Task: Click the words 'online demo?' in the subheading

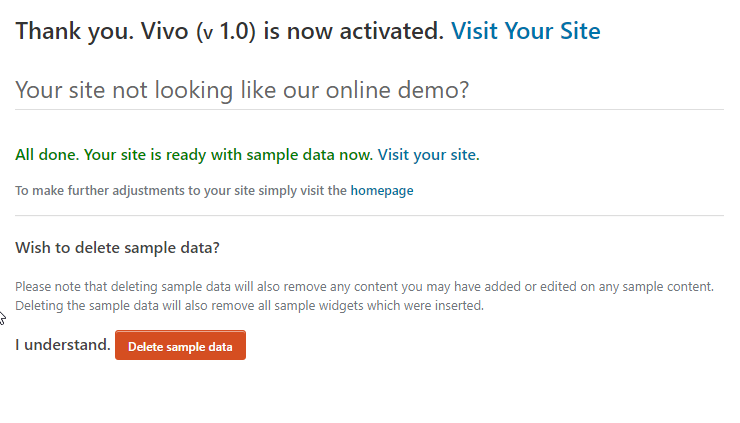Action: coord(397,90)
